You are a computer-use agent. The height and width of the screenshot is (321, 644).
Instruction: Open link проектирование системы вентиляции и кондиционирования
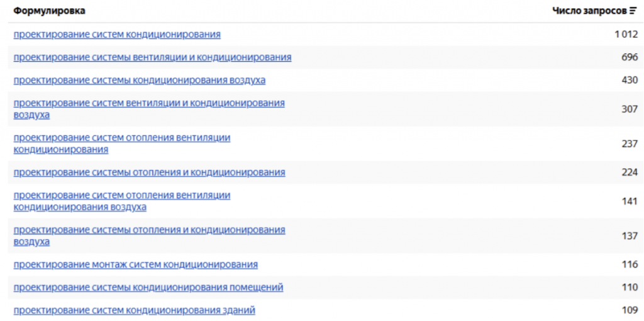tap(152, 57)
